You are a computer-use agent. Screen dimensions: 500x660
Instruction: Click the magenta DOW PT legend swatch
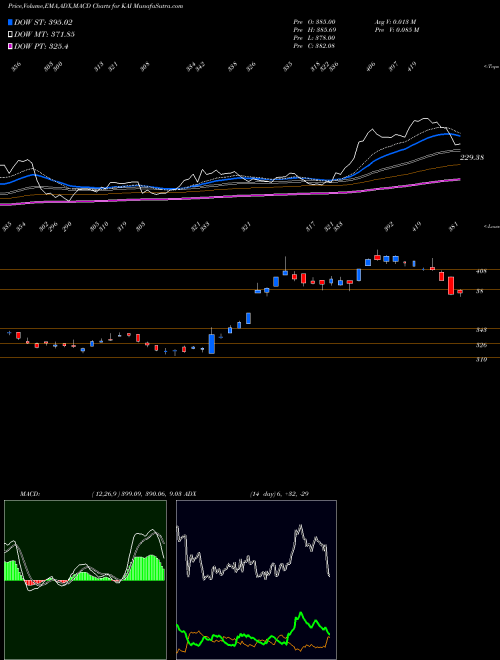click(x=10, y=46)
